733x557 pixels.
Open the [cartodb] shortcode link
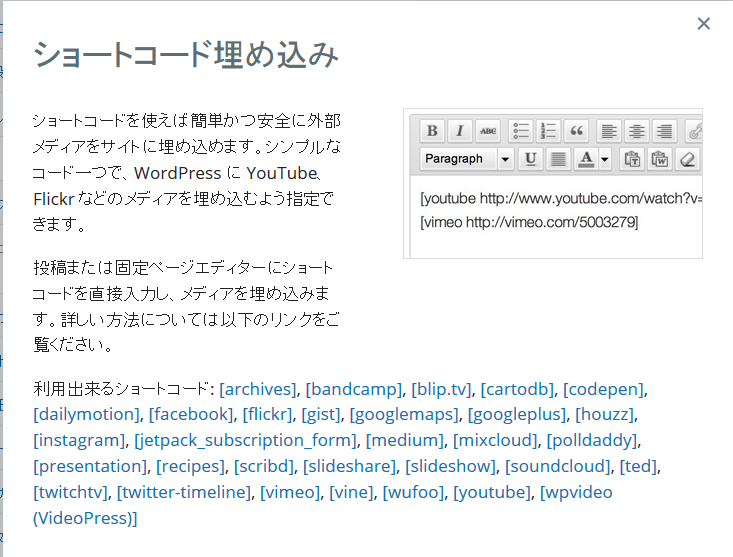point(517,389)
